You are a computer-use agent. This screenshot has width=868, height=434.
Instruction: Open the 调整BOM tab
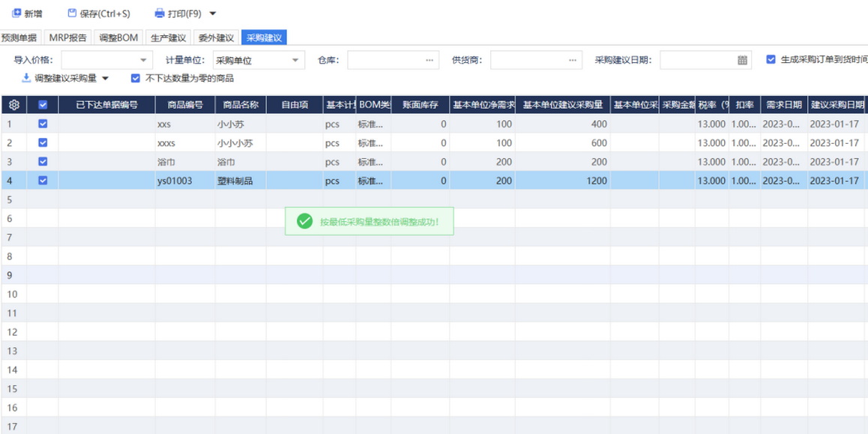click(x=118, y=37)
